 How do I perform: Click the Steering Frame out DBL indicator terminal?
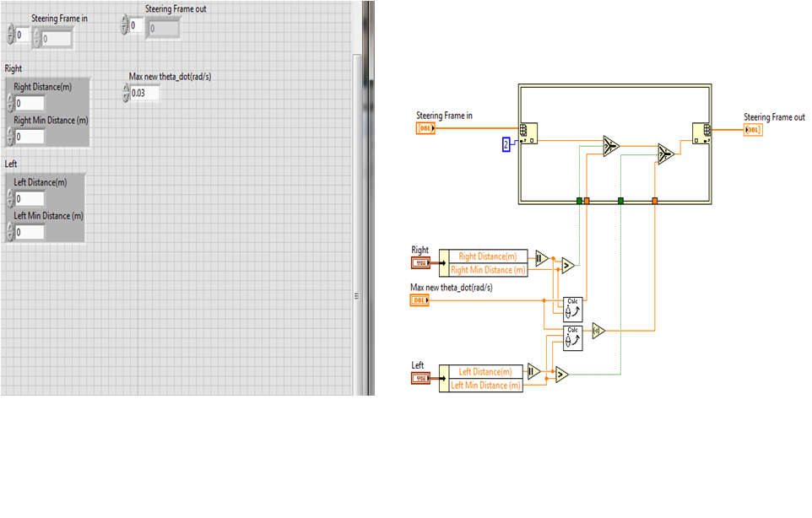pos(753,129)
